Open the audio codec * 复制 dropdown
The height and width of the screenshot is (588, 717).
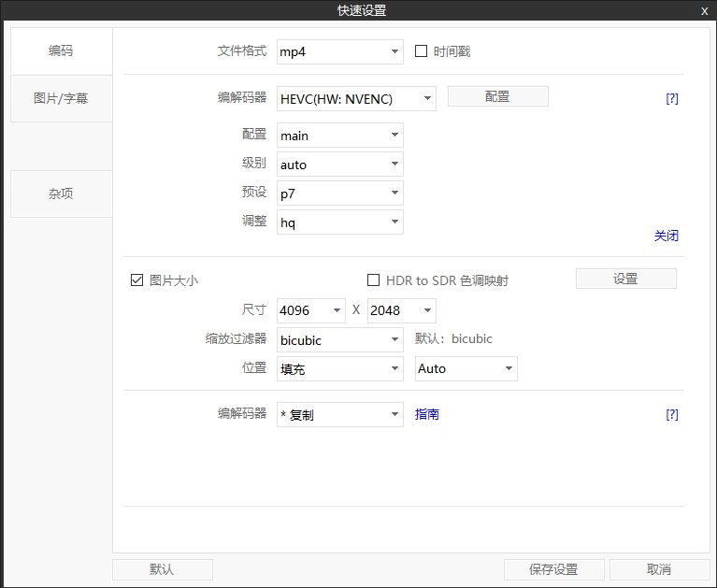[339, 415]
